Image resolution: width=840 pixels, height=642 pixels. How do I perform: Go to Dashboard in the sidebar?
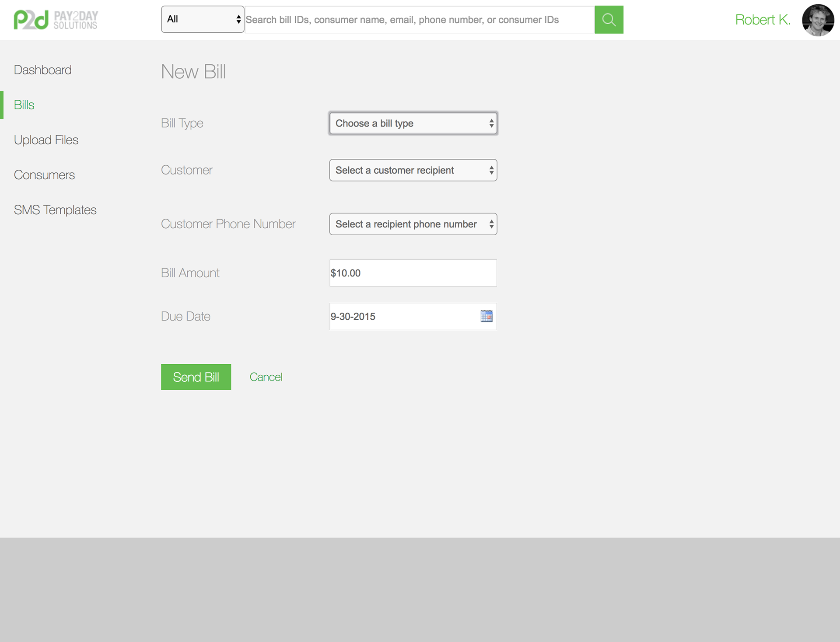coord(42,70)
